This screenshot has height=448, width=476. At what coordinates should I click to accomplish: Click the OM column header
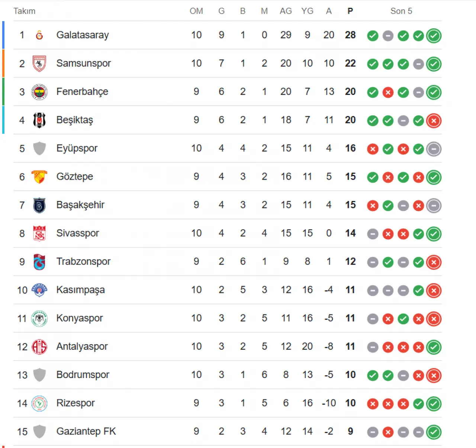pyautogui.click(x=196, y=11)
